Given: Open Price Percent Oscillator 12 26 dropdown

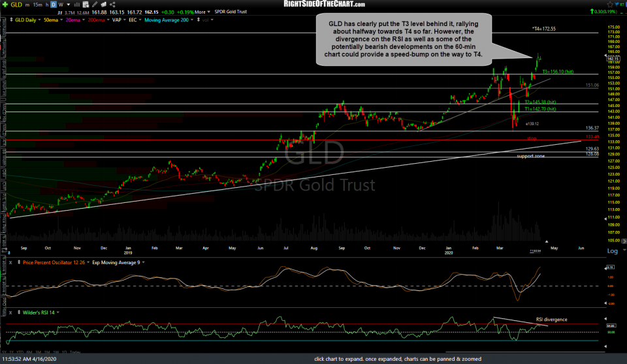Looking at the screenshot, I should click(x=88, y=262).
